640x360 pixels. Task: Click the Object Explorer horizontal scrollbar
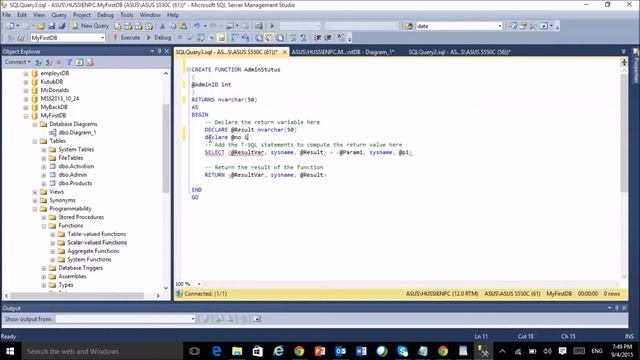click(78, 296)
